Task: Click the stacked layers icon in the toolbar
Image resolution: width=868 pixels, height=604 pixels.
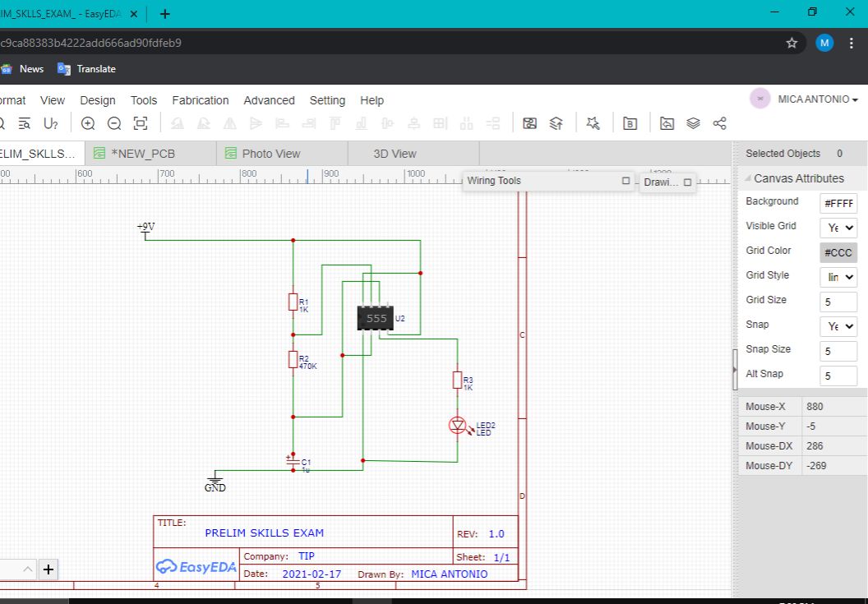Action: 693,122
